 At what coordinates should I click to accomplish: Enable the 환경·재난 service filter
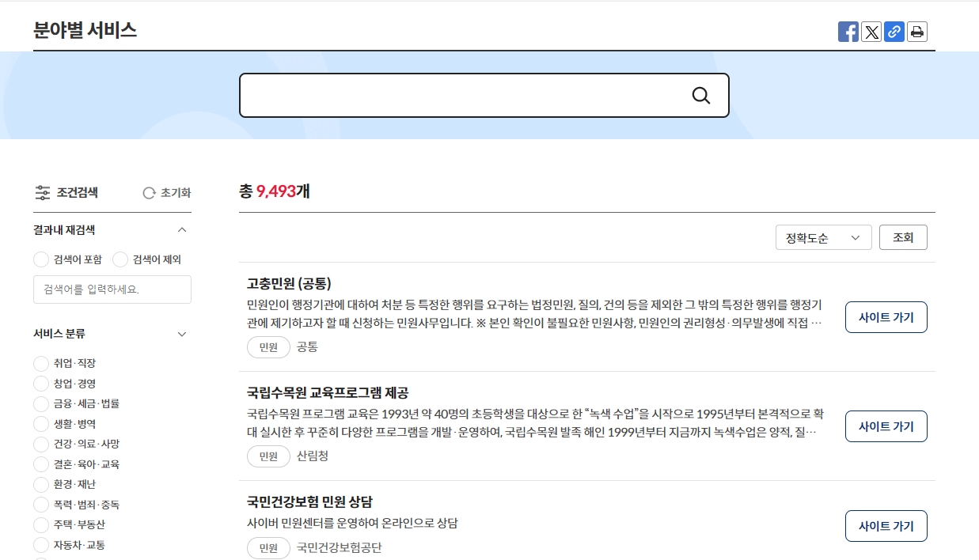pyautogui.click(x=40, y=484)
